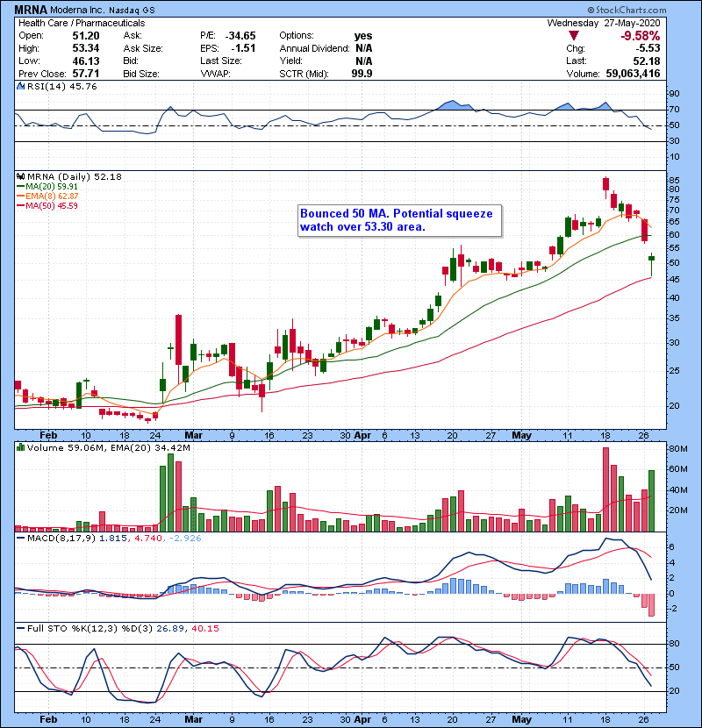Image resolution: width=702 pixels, height=728 pixels.
Task: Click the '45' price axis label
Action: coord(674,280)
